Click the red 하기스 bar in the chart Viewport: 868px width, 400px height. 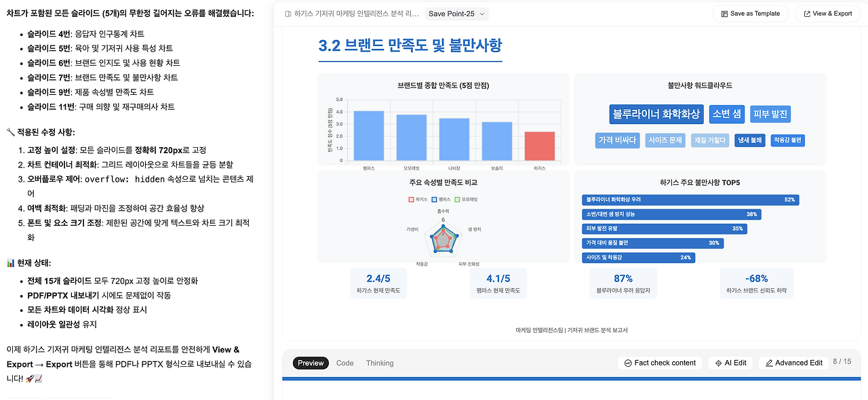(540, 146)
